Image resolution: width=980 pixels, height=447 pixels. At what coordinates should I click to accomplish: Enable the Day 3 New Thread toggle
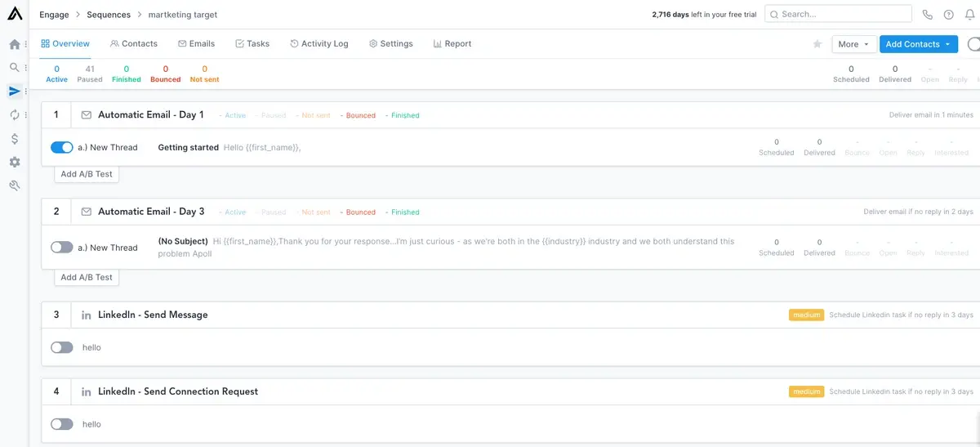click(62, 248)
